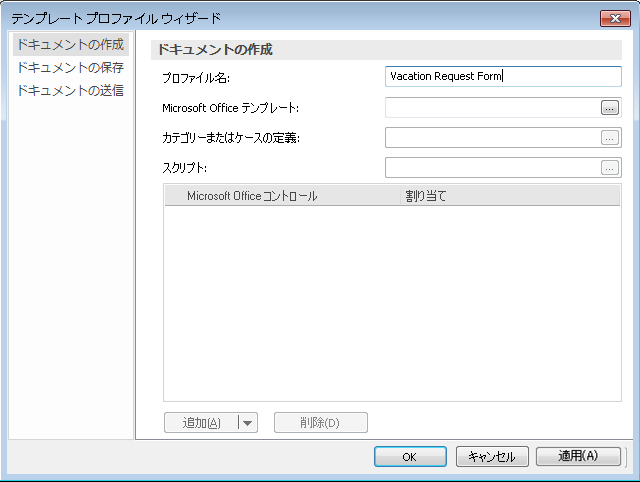
Task: Browse for Microsoft Office テンプレート file
Action: pyautogui.click(x=609, y=108)
